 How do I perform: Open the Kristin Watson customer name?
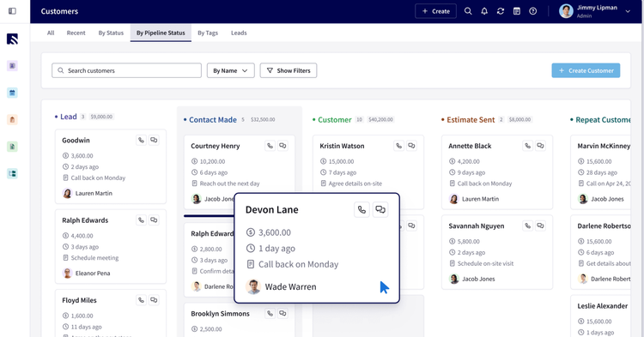(x=342, y=146)
